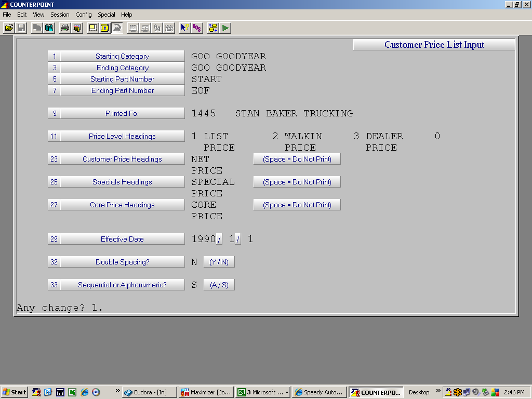532x399 pixels.
Task: Click the 1990 effective date year value
Action: click(x=204, y=239)
